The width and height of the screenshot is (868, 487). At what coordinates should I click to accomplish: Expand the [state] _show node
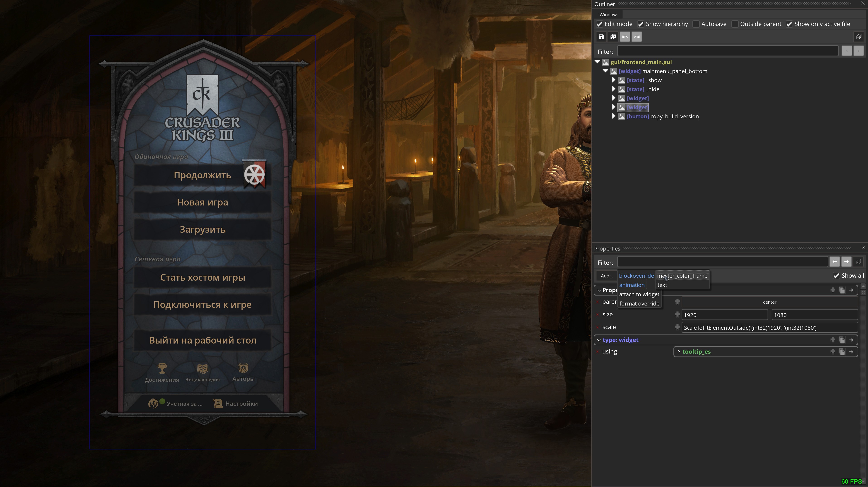(x=614, y=80)
